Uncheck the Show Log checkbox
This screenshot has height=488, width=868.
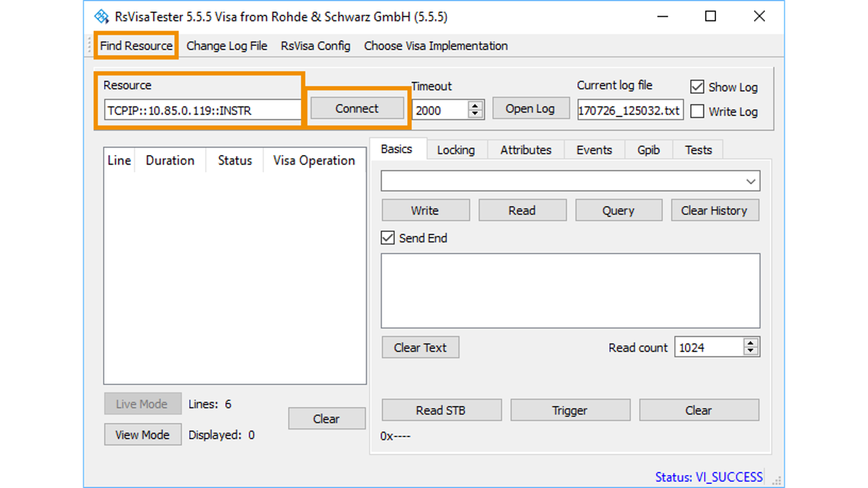coord(697,87)
